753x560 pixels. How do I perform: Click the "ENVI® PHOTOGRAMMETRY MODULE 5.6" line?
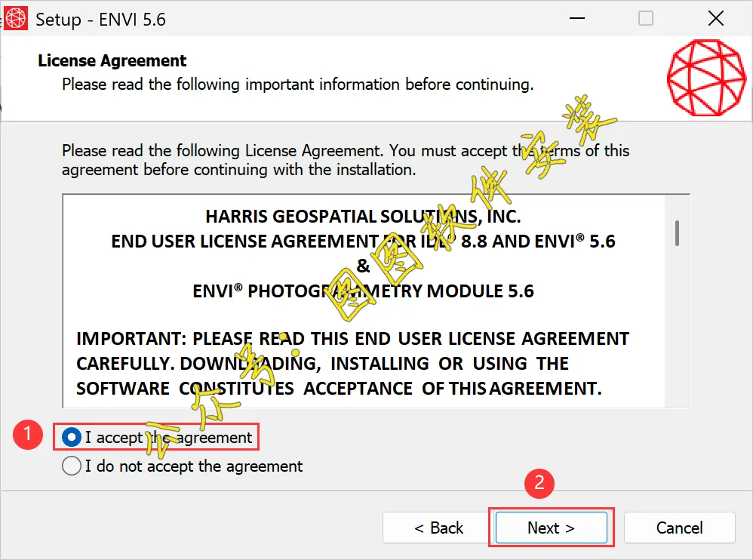(363, 291)
